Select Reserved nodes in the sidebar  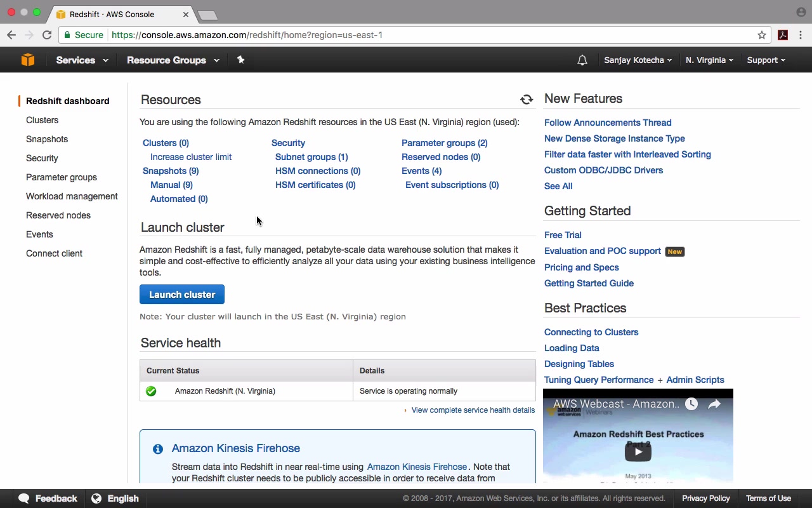point(58,215)
